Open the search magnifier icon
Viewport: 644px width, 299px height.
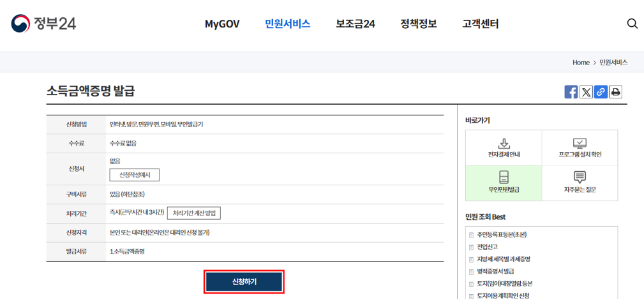pyautogui.click(x=632, y=24)
